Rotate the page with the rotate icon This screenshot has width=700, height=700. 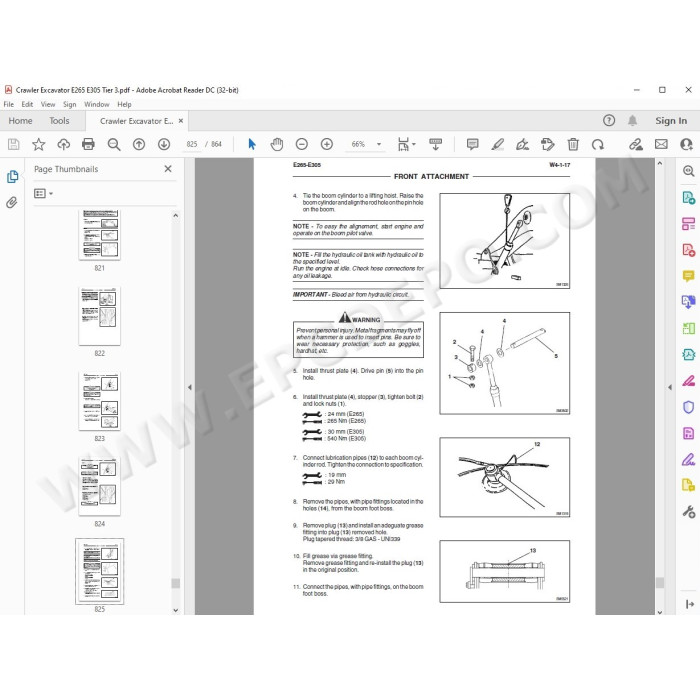tap(598, 144)
